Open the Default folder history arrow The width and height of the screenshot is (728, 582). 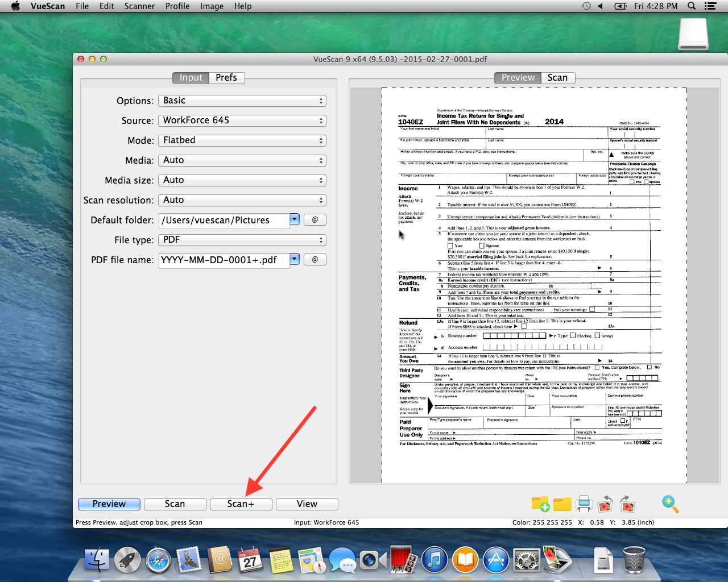[294, 219]
